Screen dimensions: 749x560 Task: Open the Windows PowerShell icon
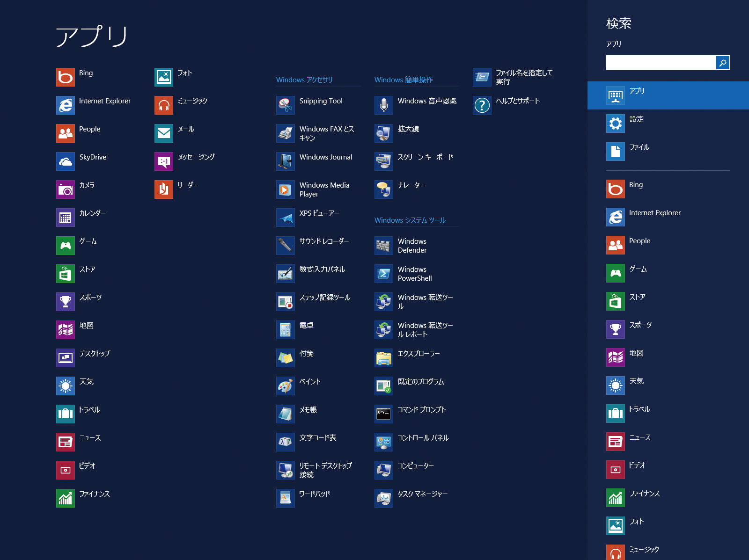(x=383, y=274)
